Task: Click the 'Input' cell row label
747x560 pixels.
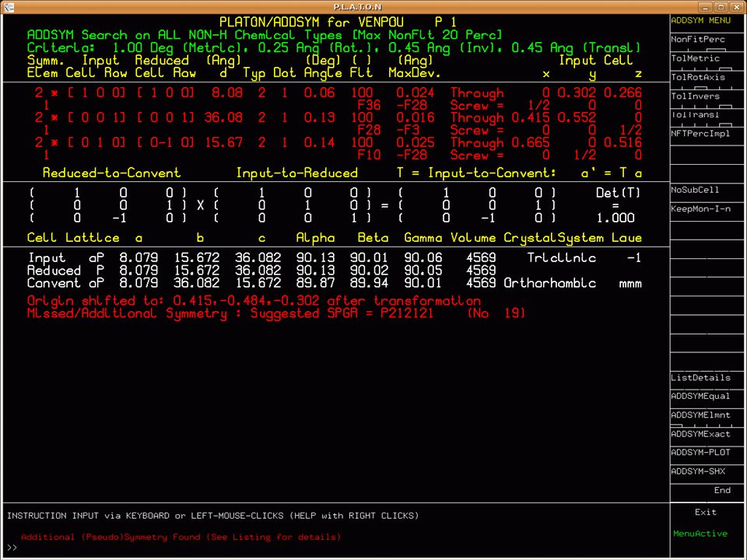Action: click(x=46, y=257)
